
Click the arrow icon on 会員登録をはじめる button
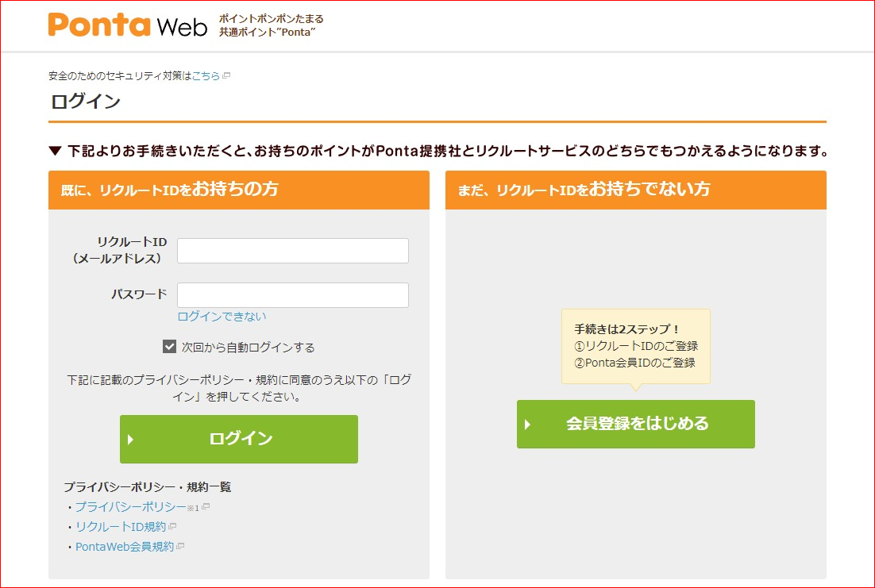(528, 425)
